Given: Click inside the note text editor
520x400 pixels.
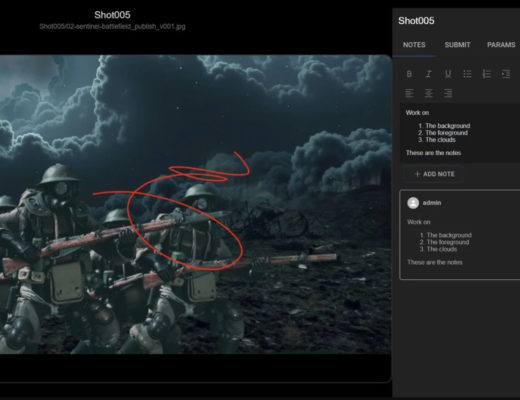Looking at the screenshot, I should pos(460,133).
